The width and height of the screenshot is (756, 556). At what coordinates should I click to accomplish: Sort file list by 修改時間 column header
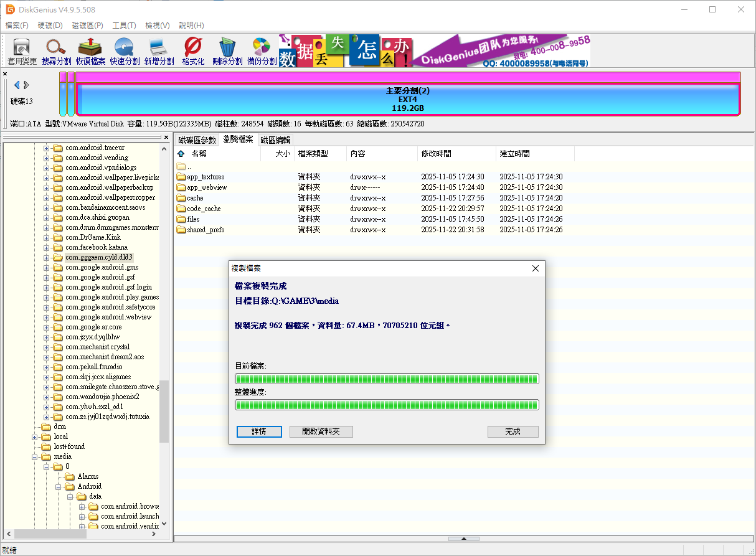pos(436,154)
